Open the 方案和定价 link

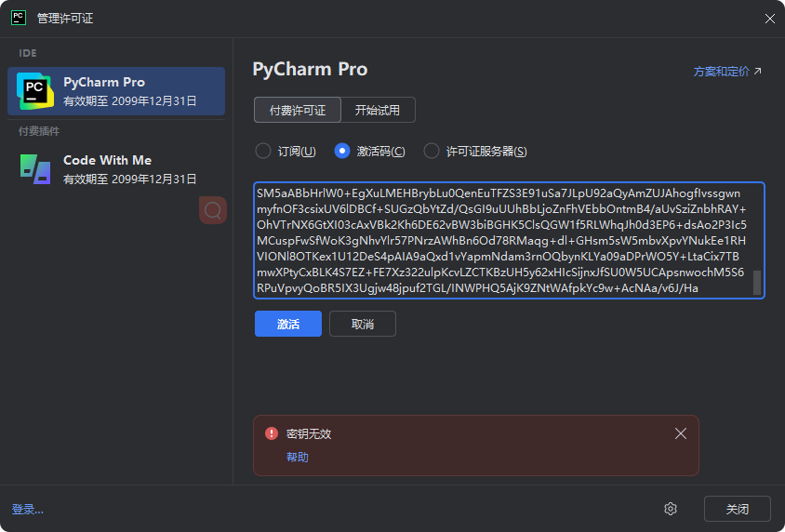click(722, 72)
